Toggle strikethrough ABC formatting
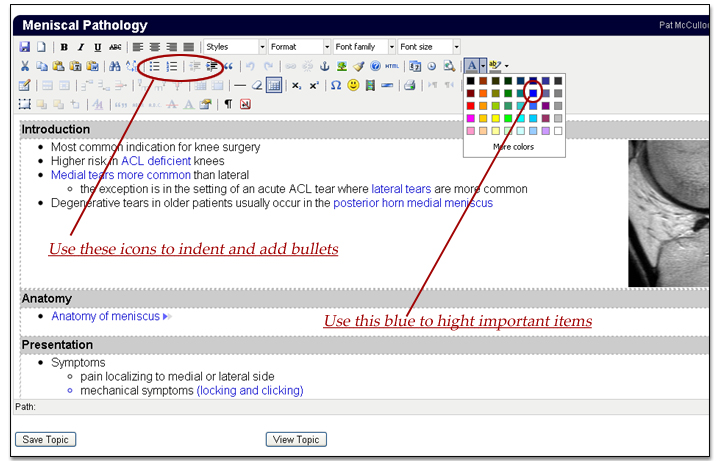 point(115,47)
